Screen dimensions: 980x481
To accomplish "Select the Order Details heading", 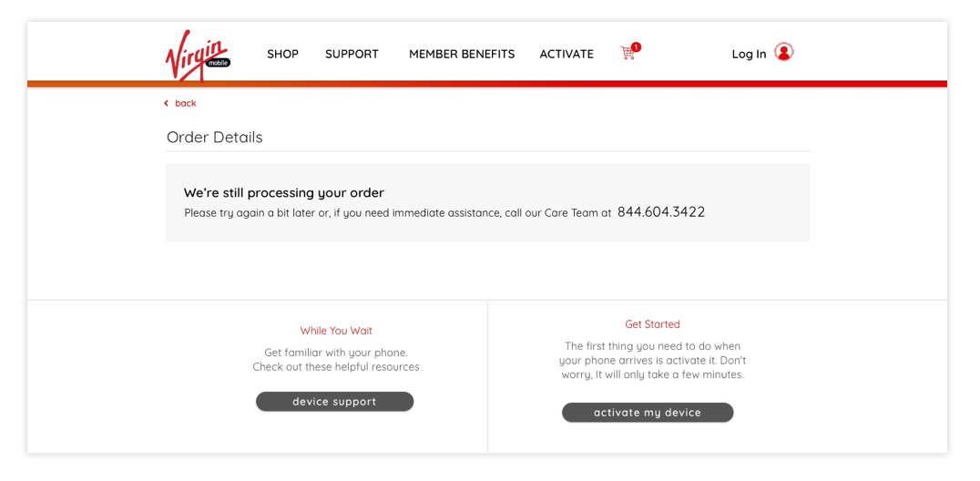I will coord(214,137).
